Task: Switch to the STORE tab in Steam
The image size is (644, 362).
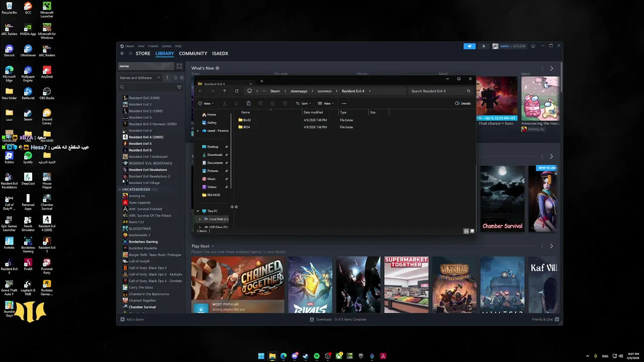Action: [x=143, y=53]
